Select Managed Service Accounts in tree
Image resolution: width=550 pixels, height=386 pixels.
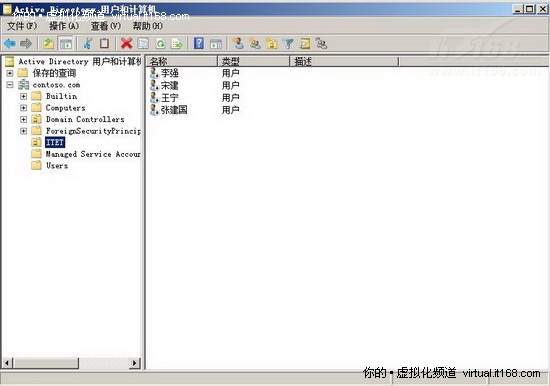(93, 154)
